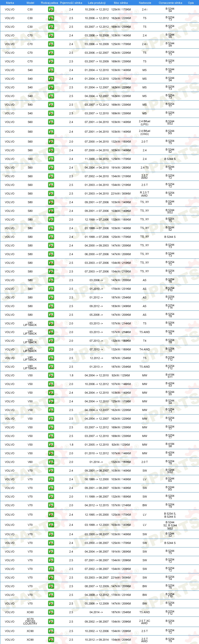Click the fuel icon in the C30 162kW / 220KM row
The height and width of the screenshot is (644, 199).
pyautogui.click(x=51, y=18)
